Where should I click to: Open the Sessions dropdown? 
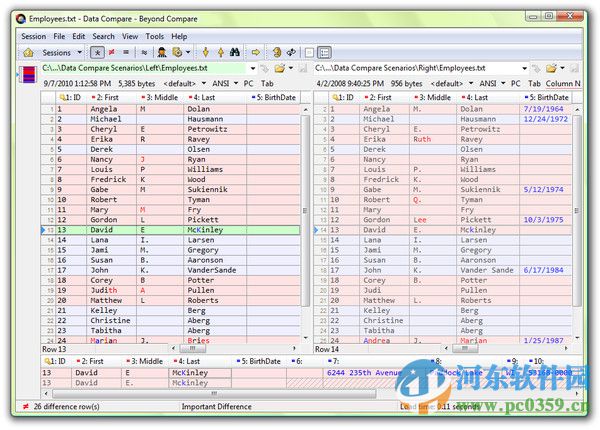click(62, 52)
